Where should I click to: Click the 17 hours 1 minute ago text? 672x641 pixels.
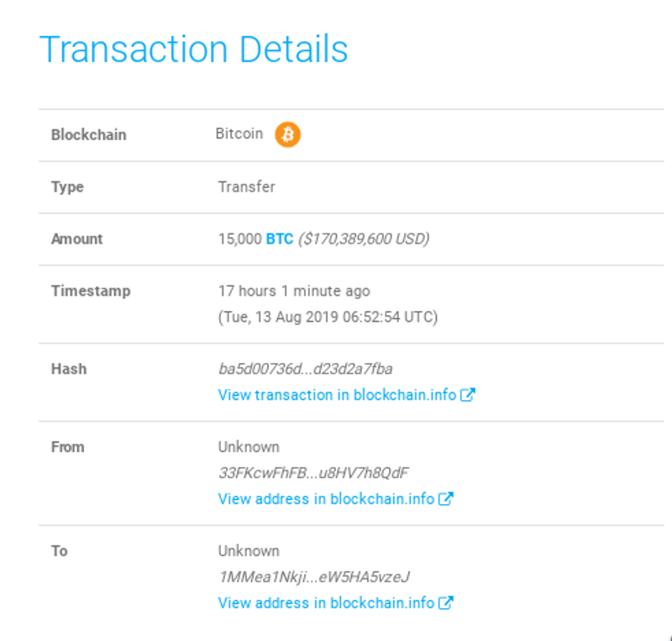294,291
